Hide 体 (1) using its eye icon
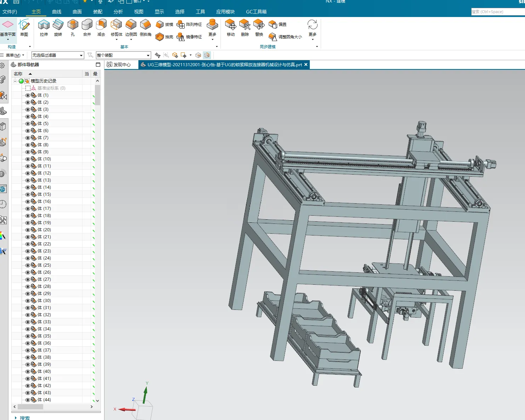 (28, 95)
